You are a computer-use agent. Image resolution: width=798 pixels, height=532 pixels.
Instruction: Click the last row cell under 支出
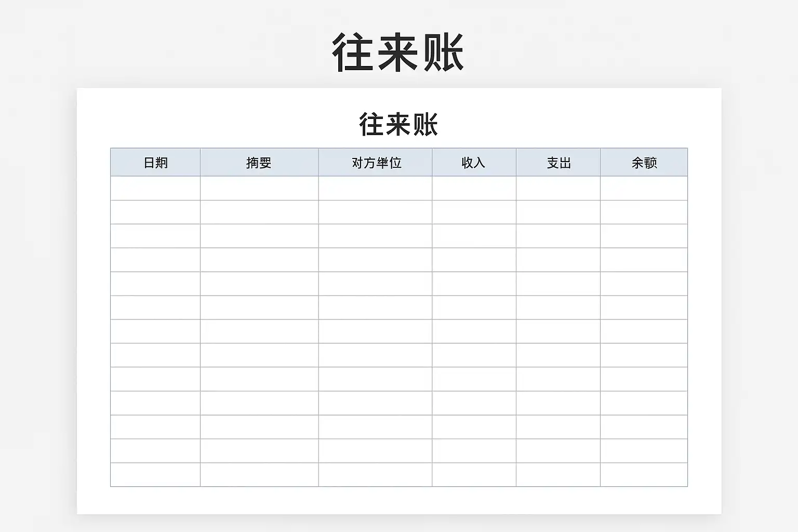pyautogui.click(x=558, y=475)
